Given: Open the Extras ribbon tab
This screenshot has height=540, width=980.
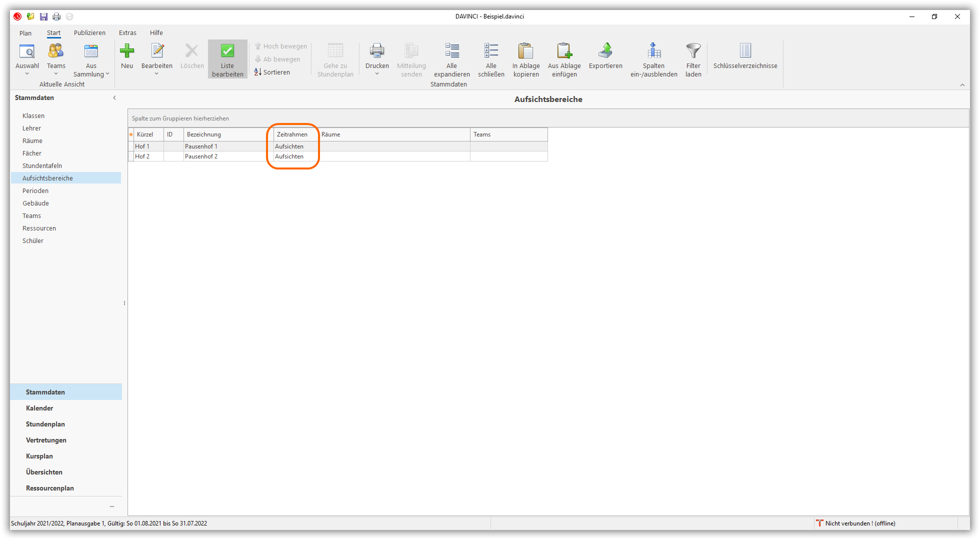Looking at the screenshot, I should 127,33.
